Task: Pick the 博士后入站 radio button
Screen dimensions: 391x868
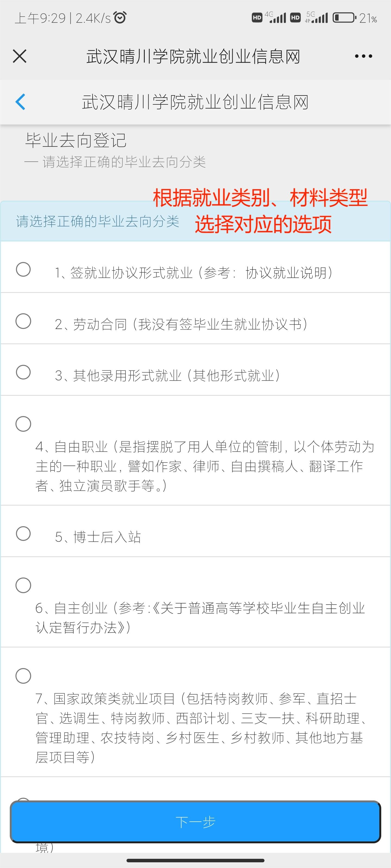Action: (23, 533)
